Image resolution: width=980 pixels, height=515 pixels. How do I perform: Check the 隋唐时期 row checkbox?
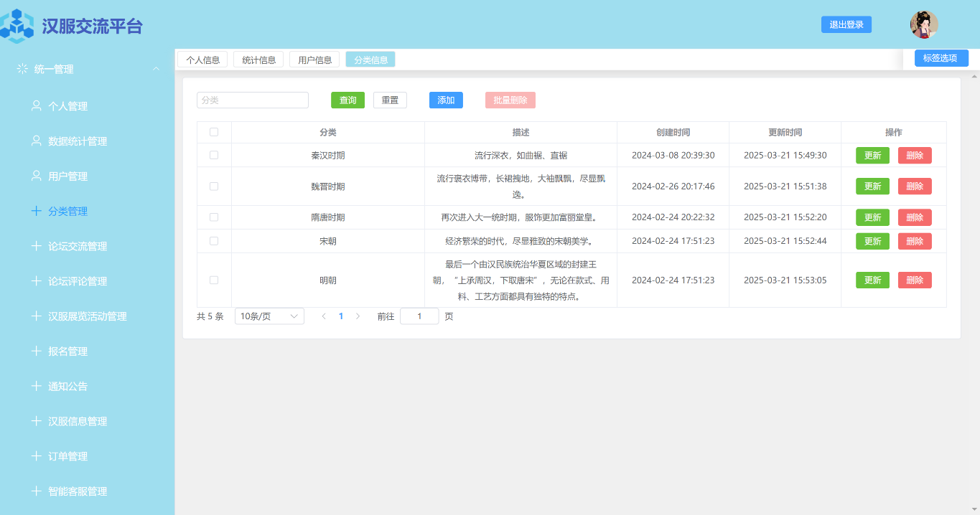[x=214, y=217]
